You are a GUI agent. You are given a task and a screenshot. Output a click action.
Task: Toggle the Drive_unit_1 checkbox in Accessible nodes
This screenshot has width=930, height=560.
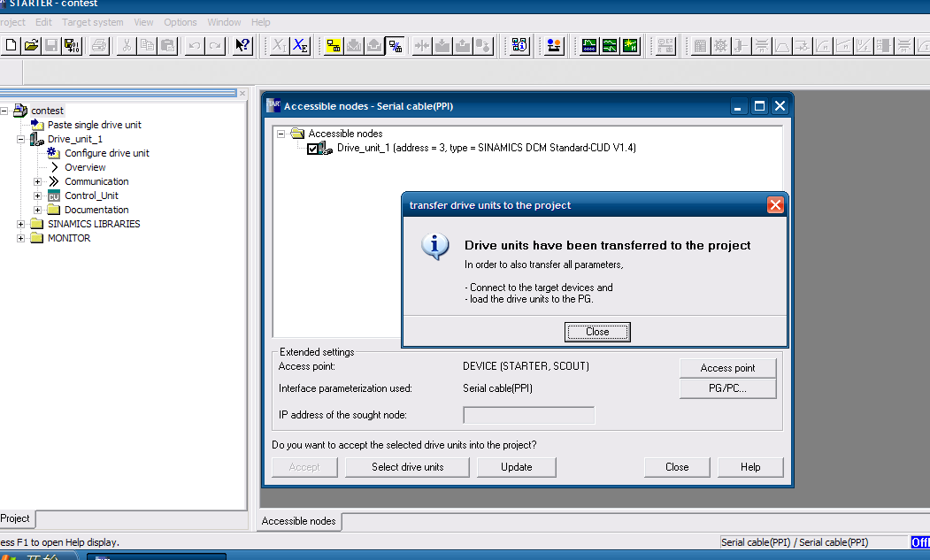pyautogui.click(x=312, y=149)
